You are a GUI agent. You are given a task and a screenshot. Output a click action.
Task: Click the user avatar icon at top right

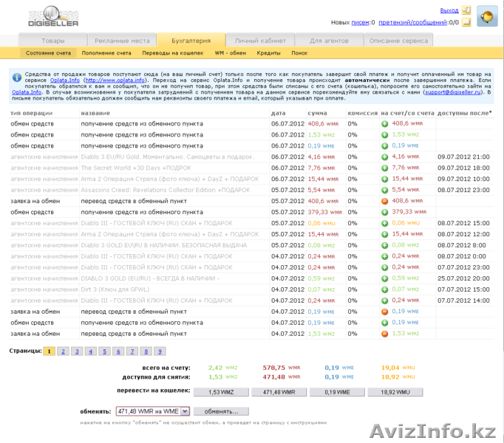487,16
